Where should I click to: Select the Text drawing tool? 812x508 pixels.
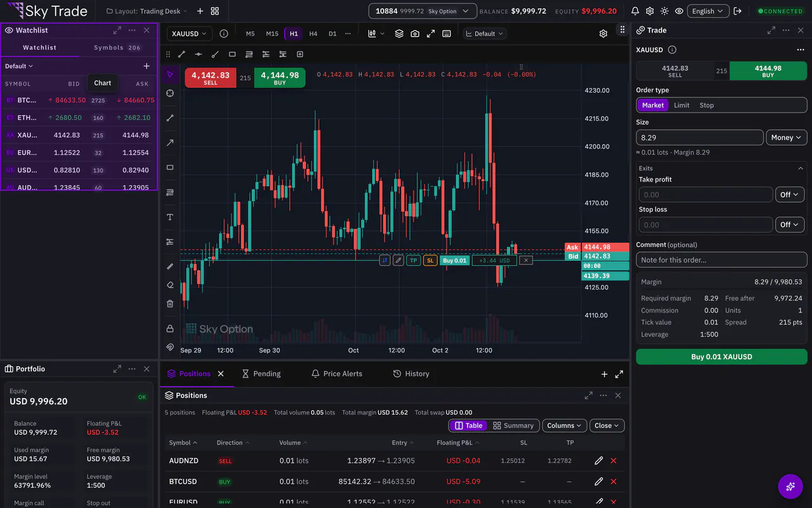click(170, 217)
